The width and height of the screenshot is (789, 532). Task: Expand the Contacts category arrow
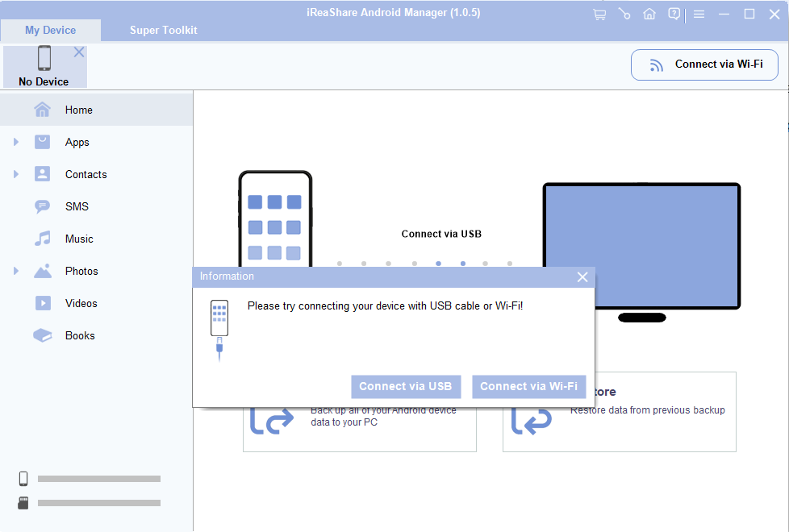16,174
